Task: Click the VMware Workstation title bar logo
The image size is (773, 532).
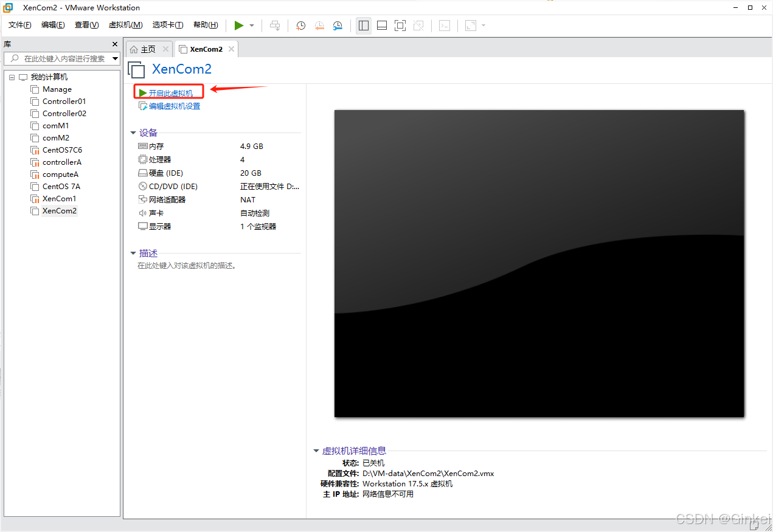Action: tap(8, 8)
